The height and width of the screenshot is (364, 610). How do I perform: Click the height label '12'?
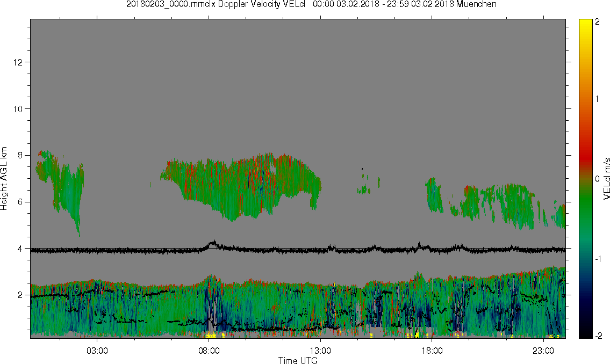18,62
